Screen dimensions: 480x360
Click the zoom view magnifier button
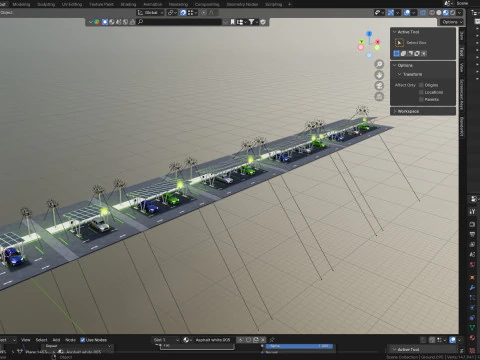coord(379,64)
